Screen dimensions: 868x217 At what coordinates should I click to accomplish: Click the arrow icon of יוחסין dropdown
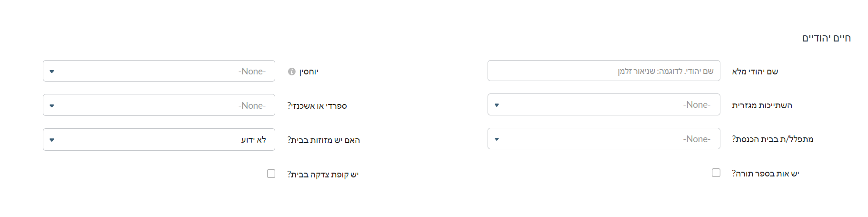pos(52,72)
